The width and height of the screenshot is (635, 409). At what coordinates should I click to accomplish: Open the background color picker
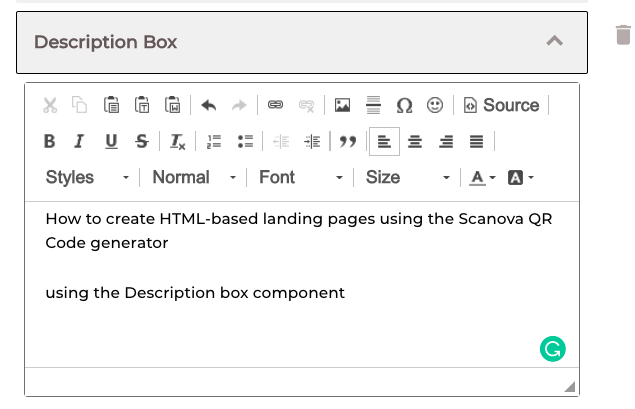click(x=521, y=178)
